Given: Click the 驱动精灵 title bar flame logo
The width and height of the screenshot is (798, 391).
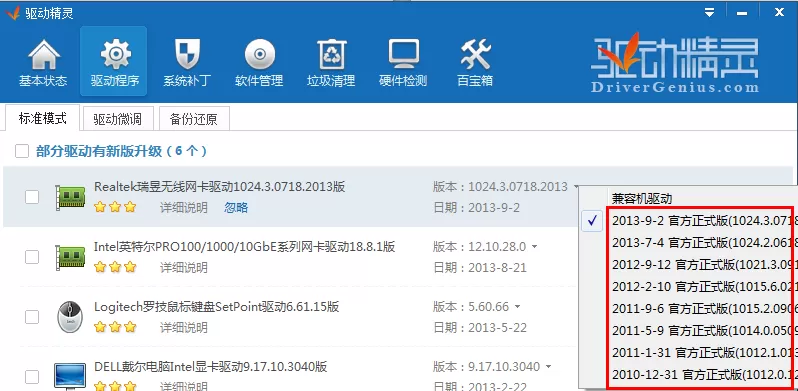Looking at the screenshot, I should 13,13.
